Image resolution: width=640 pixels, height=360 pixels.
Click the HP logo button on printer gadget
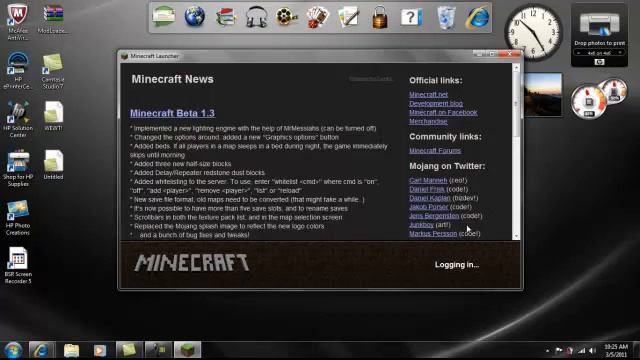(x=599, y=62)
